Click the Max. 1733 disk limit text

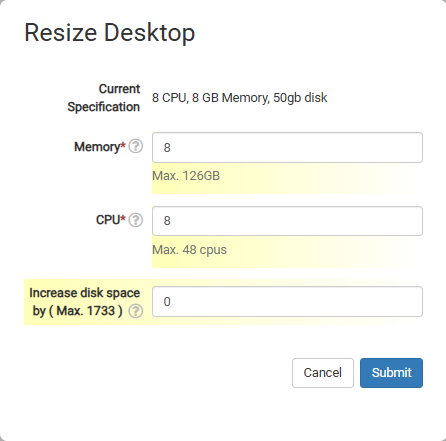86,311
